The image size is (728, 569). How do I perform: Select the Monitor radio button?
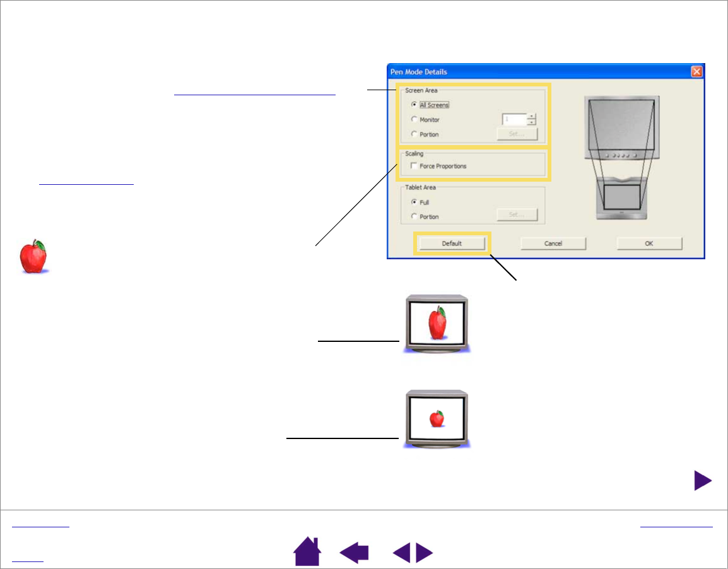click(414, 119)
